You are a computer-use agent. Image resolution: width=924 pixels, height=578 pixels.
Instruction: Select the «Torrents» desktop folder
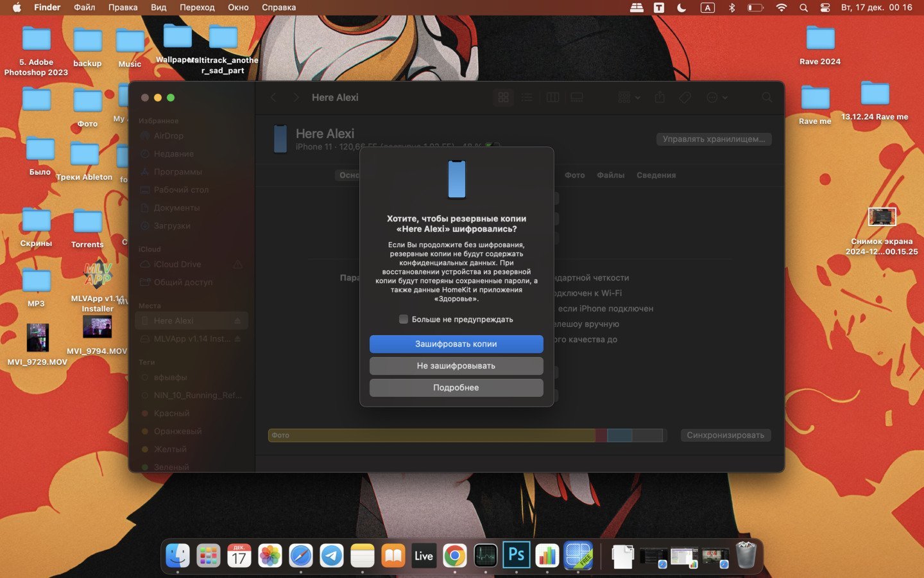[x=87, y=222]
